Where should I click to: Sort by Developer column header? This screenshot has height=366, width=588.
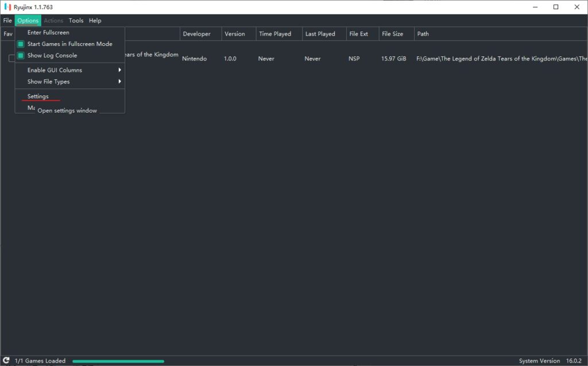200,34
